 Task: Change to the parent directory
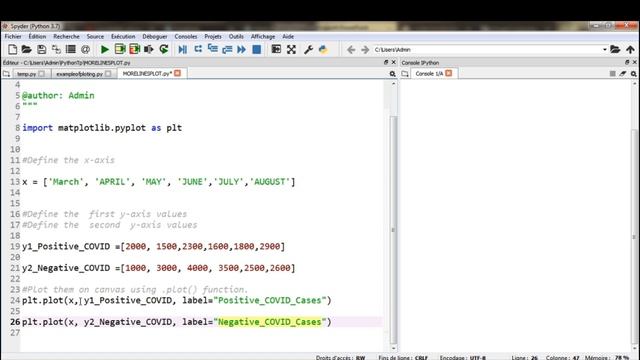[x=630, y=49]
